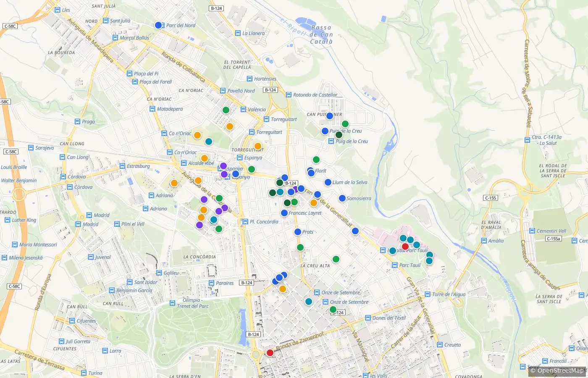
Task: Select the blue marker beside Llum de la Selva
Action: 328,182
